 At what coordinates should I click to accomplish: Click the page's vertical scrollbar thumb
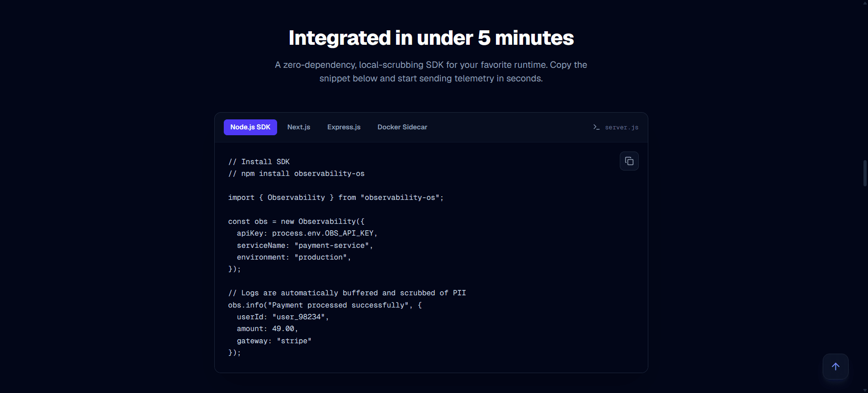click(x=865, y=173)
